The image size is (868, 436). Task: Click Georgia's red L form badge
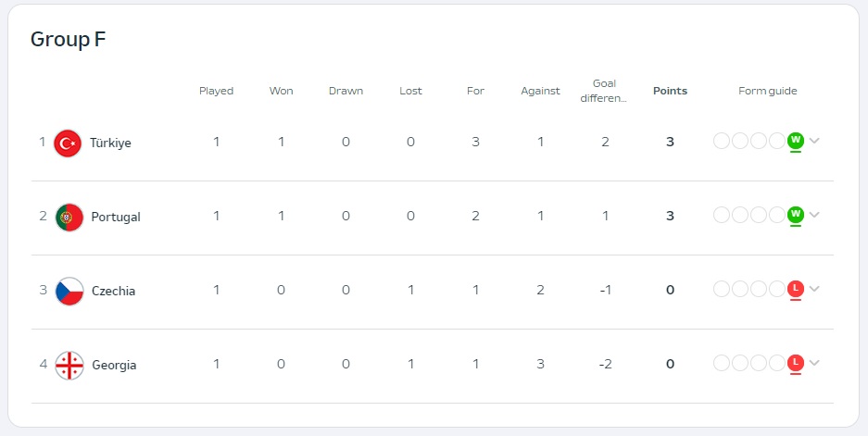[796, 363]
